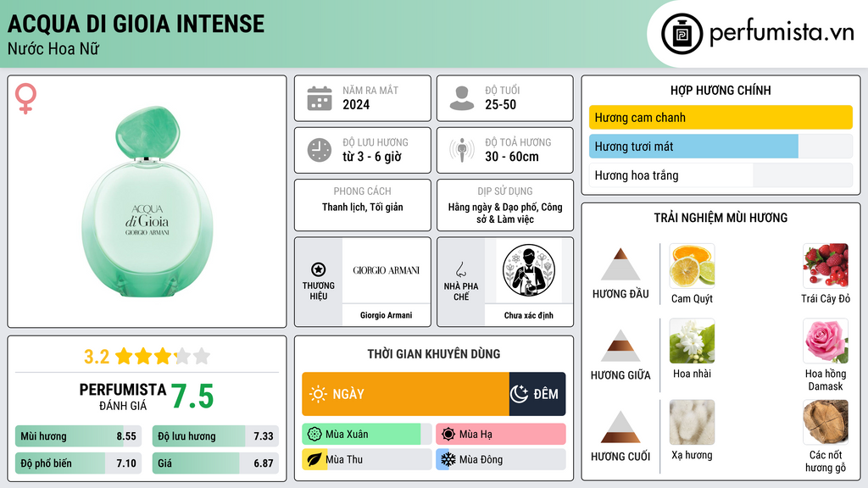Click the perfumista.vn site name
The width and height of the screenshot is (868, 488).
pos(782,32)
